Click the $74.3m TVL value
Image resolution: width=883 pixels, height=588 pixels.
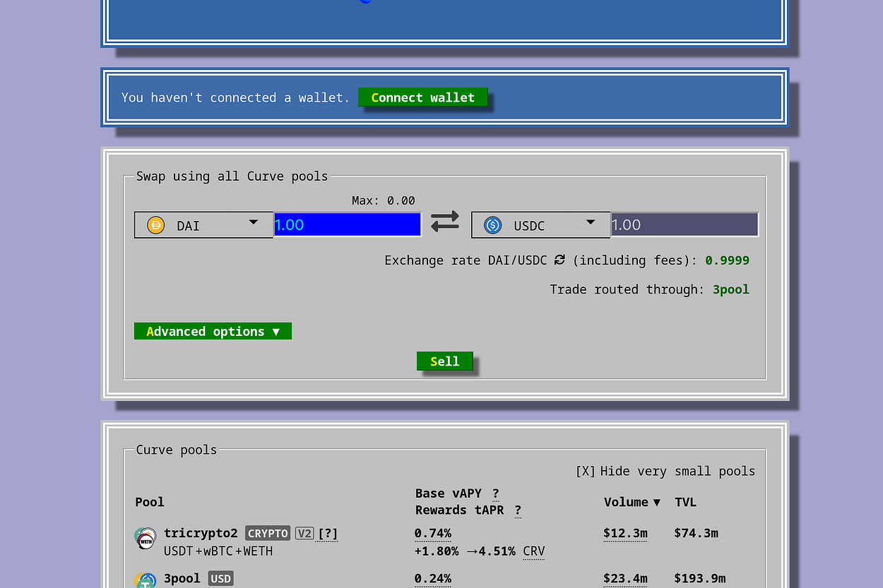click(697, 533)
